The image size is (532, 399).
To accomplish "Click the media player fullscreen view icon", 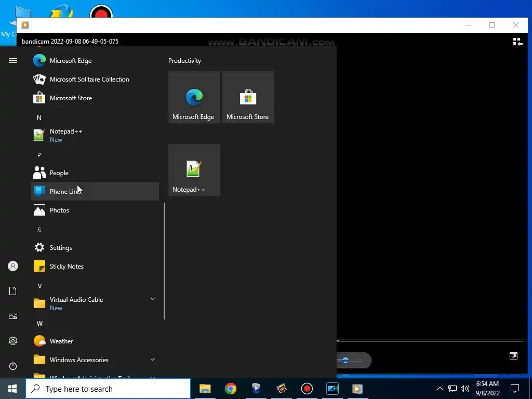I will 513,356.
